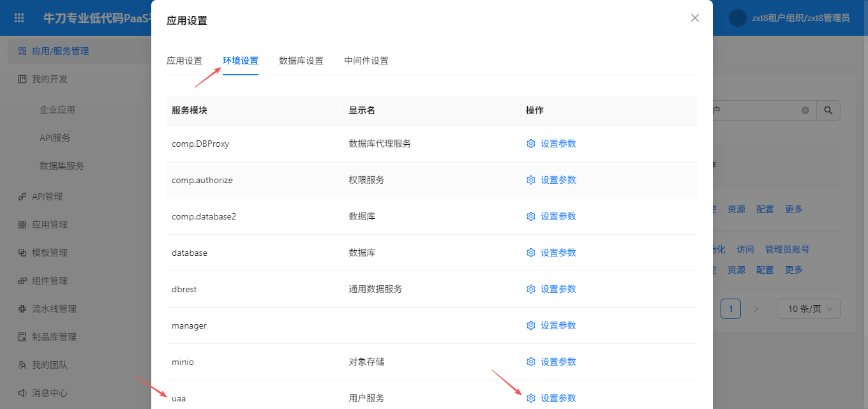Click gear icon for comp.authorize row

tap(530, 180)
